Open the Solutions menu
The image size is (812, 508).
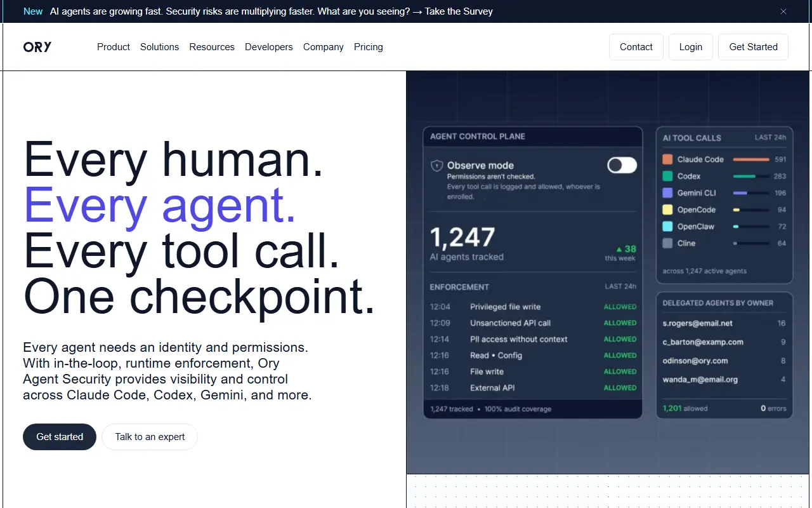pos(160,47)
